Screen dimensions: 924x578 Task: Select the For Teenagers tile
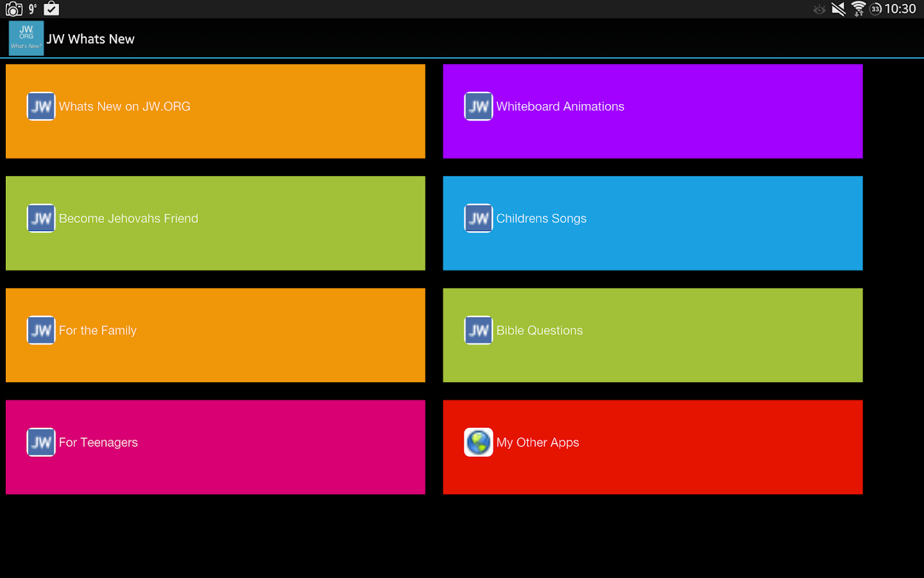pyautogui.click(x=216, y=448)
